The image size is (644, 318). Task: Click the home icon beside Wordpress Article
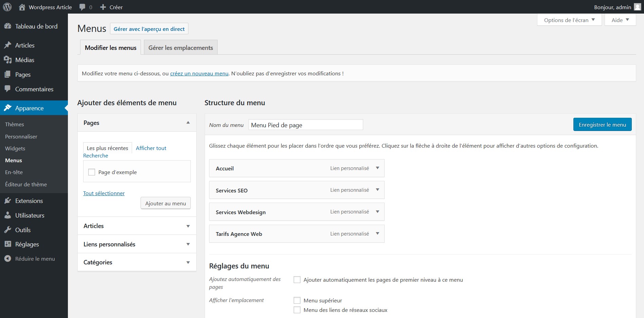pyautogui.click(x=22, y=7)
